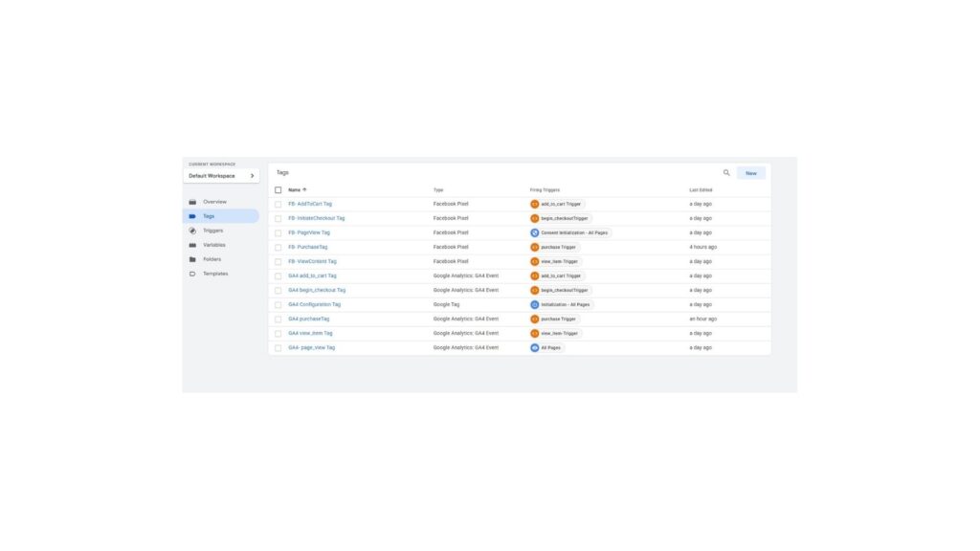980x551 pixels.
Task: Open the FB- PurchaseTag link
Action: click(307, 248)
